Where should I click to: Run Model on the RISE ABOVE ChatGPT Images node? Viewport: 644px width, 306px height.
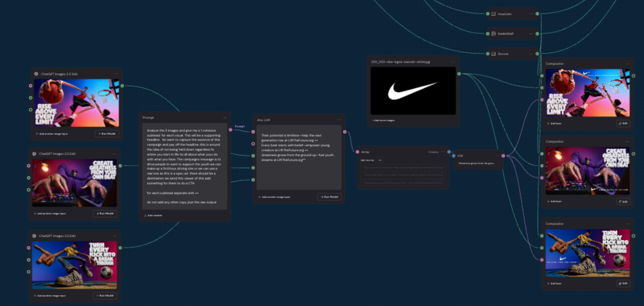(x=107, y=134)
